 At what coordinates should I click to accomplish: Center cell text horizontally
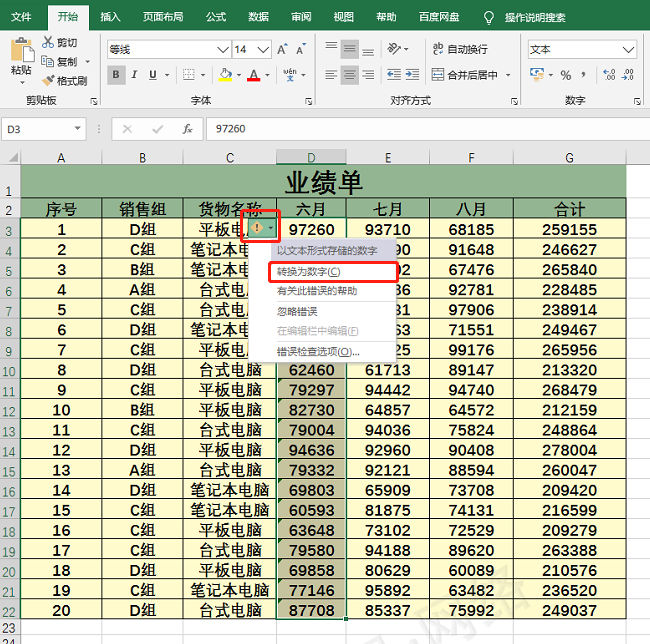click(349, 75)
